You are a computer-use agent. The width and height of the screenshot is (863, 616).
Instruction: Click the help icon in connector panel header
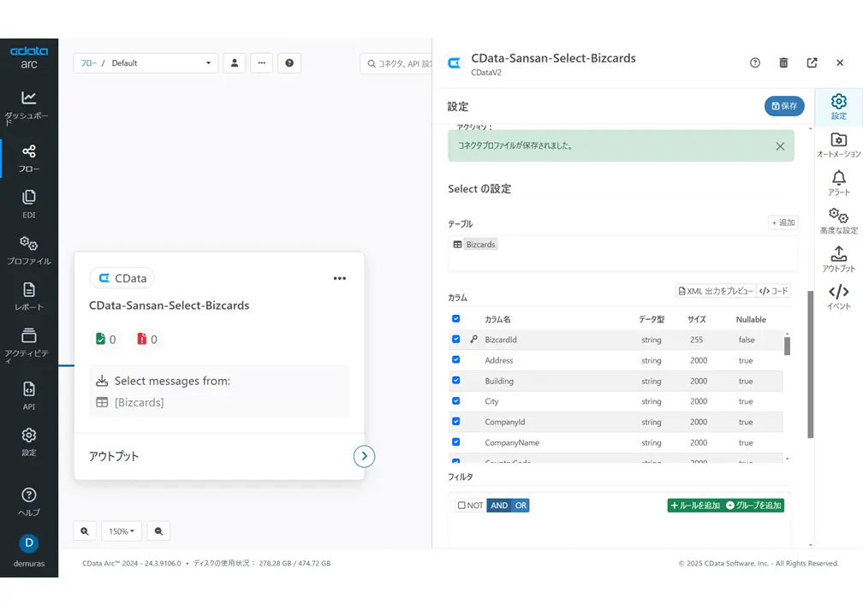click(755, 62)
